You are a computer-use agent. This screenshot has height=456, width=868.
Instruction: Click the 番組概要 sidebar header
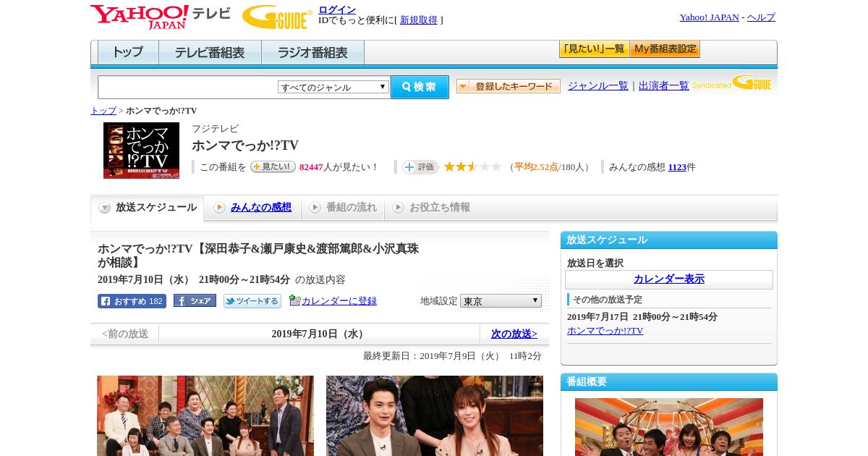(669, 381)
